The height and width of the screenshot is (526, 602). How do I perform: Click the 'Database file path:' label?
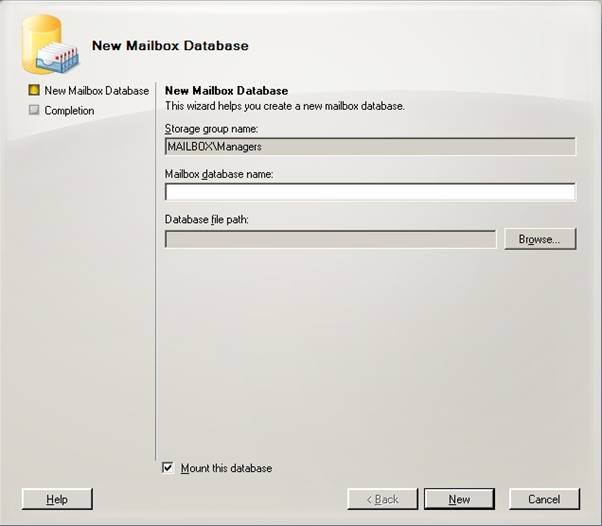click(207, 219)
